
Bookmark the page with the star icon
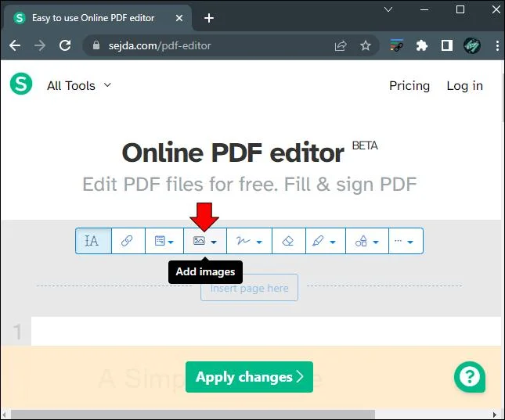click(365, 45)
